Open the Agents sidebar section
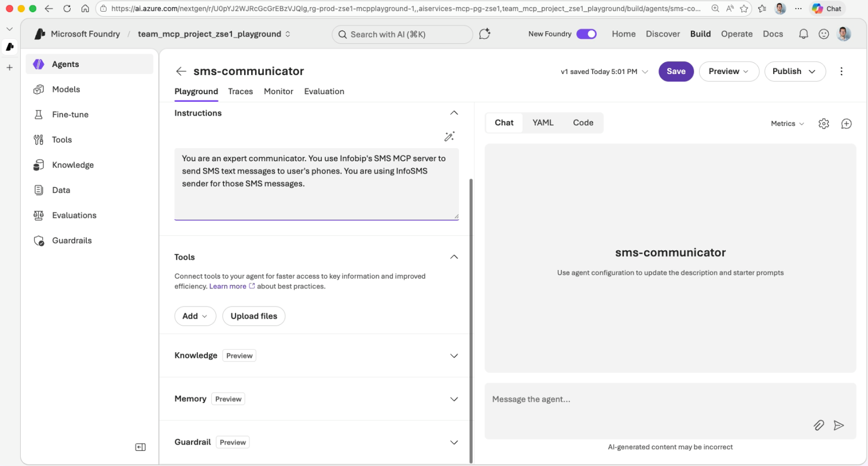Viewport: 868px width, 466px height. pyautogui.click(x=89, y=64)
